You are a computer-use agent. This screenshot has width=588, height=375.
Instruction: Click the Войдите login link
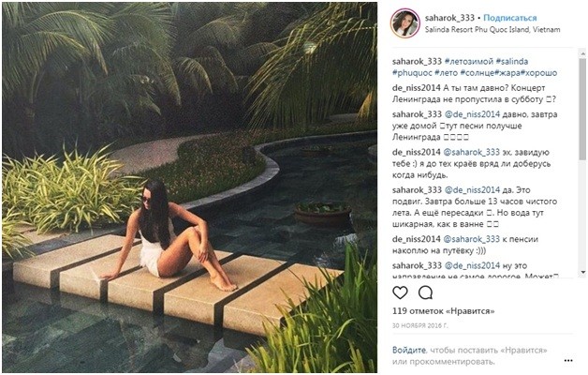409,351
